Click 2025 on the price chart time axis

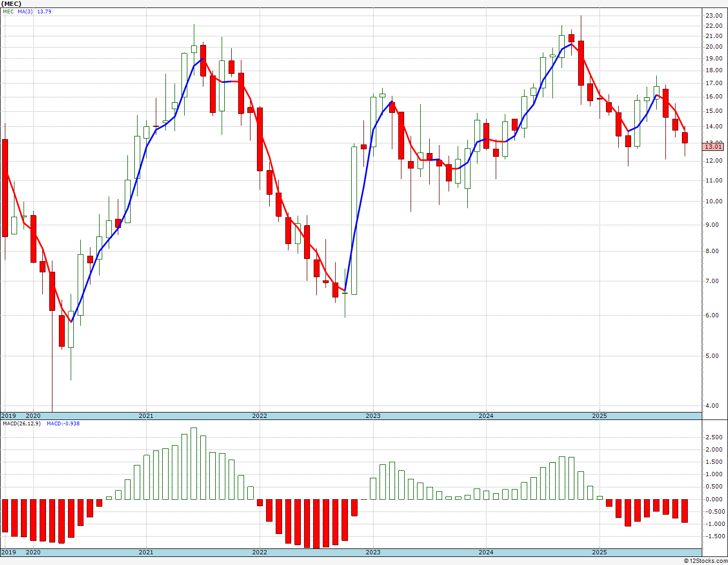pyautogui.click(x=600, y=416)
